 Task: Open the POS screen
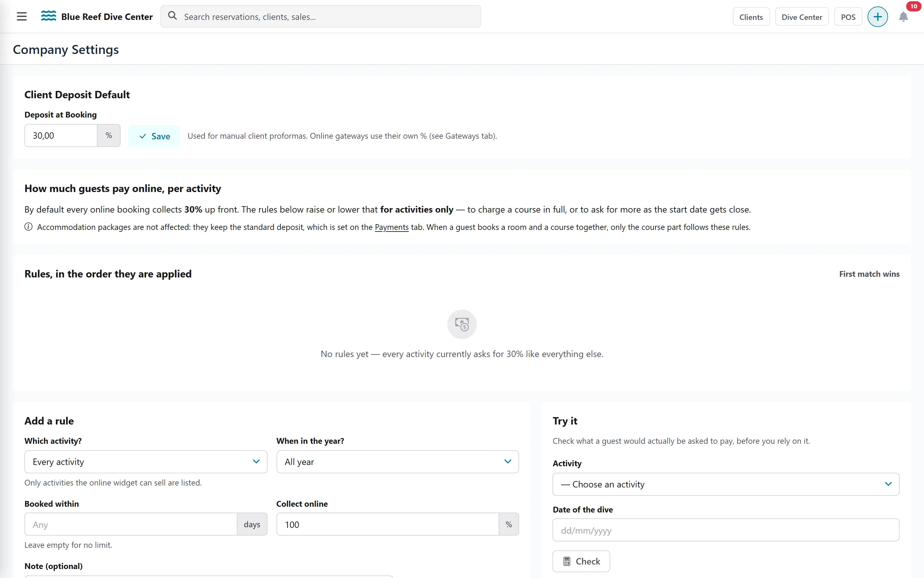tap(848, 17)
